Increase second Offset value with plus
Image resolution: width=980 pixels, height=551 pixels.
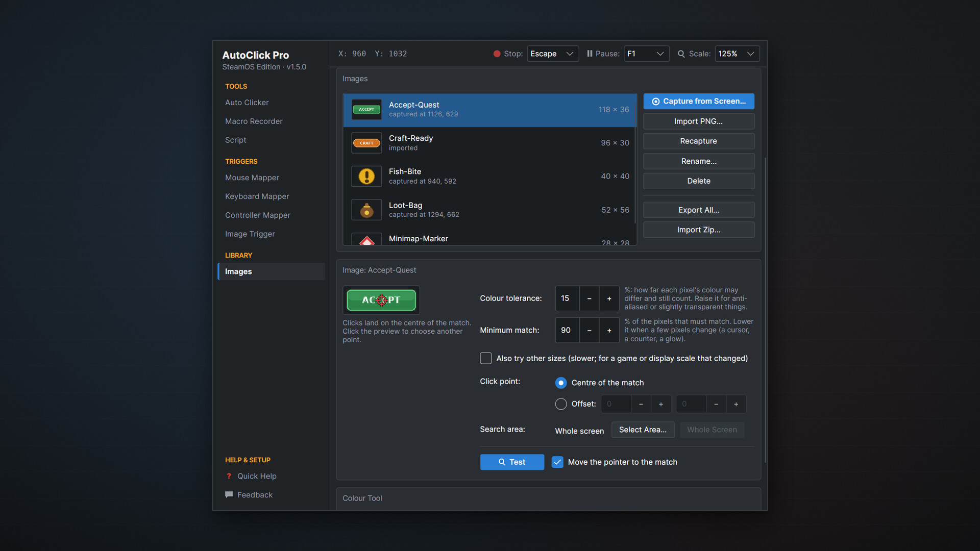(x=736, y=404)
